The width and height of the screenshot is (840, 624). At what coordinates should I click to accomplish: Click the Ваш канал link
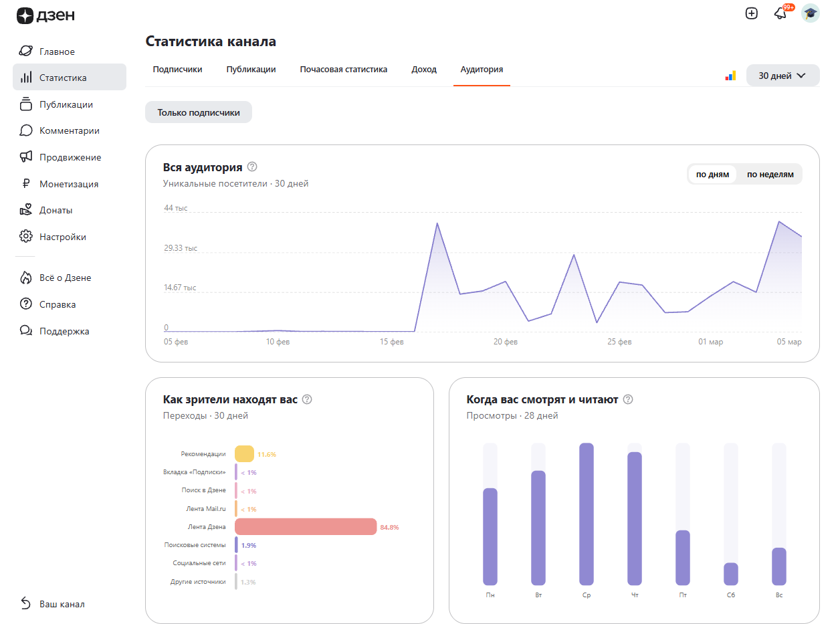[x=62, y=604]
